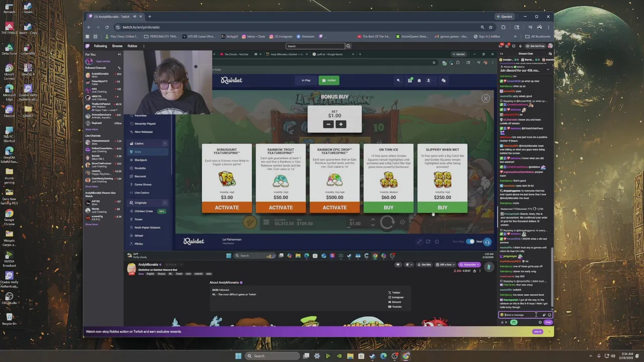644x362 pixels.
Task: Open the Twitch home logo
Action: 88,46
